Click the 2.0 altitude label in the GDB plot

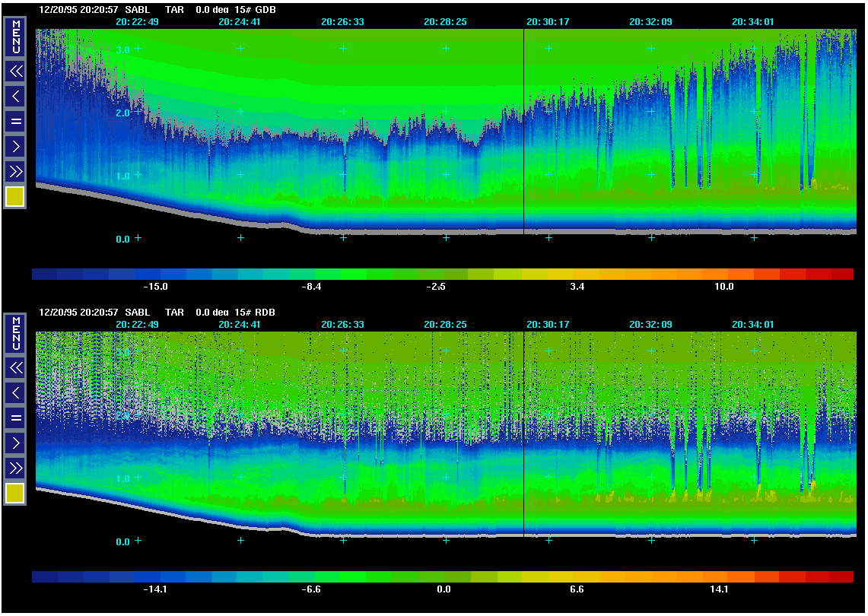[x=122, y=113]
